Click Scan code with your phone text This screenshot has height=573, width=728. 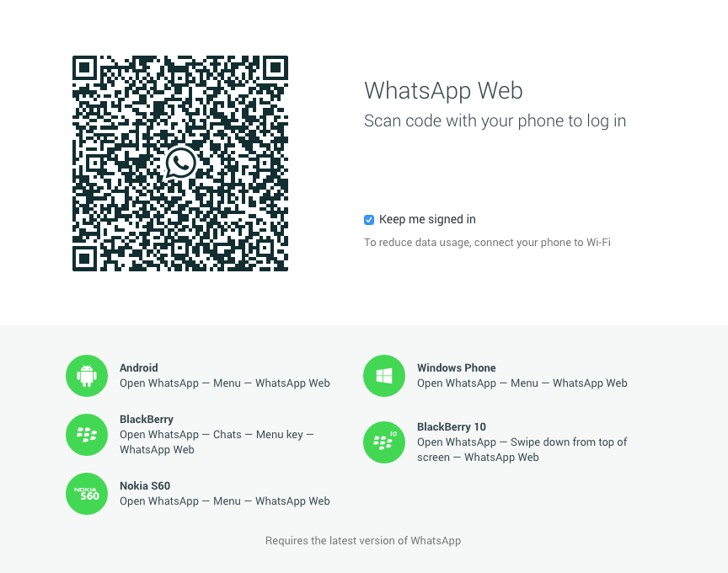495,120
